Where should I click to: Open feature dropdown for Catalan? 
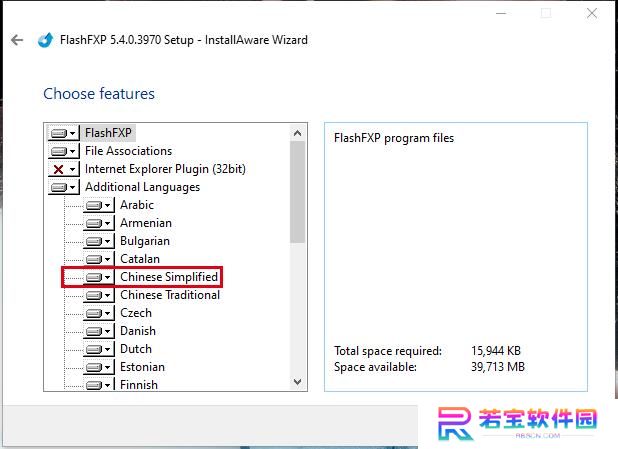click(99, 259)
